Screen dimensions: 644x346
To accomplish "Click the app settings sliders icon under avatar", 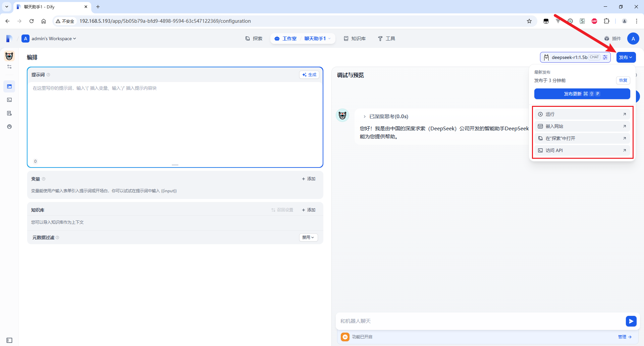I will (x=9, y=67).
